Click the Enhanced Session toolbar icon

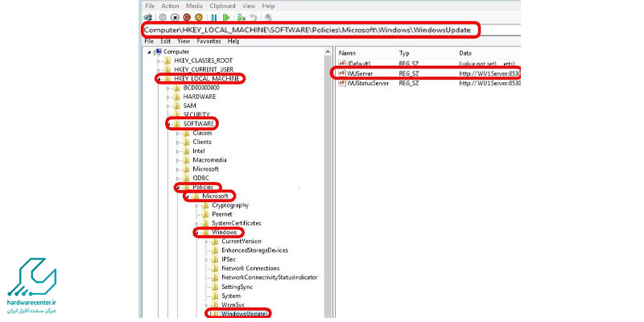(x=268, y=17)
